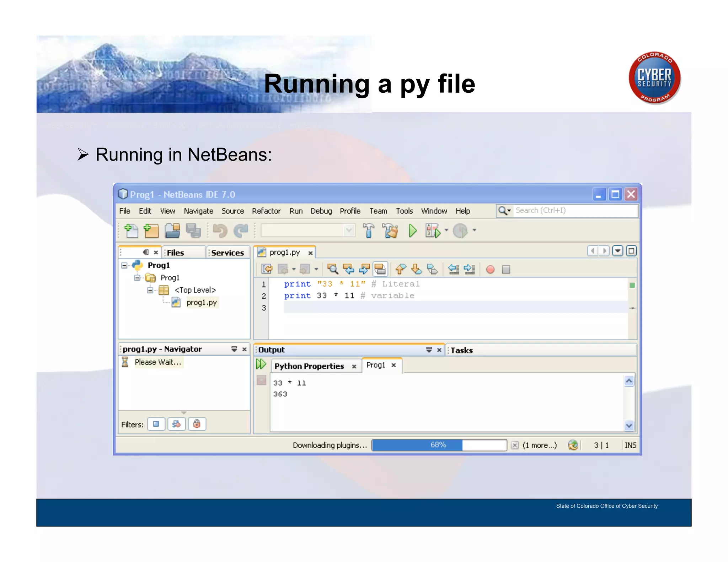Collapse the Prog1 source folder node
Viewport: 728px width, 562px height.
[x=137, y=278]
